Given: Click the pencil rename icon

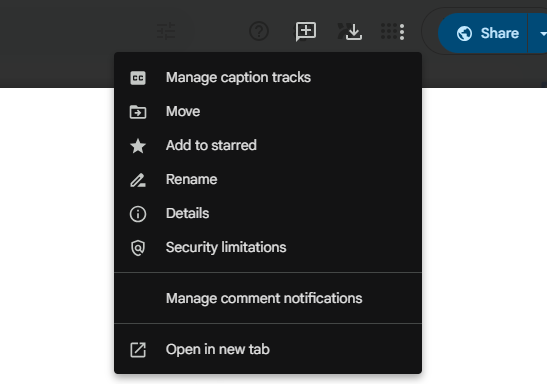Looking at the screenshot, I should [138, 180].
